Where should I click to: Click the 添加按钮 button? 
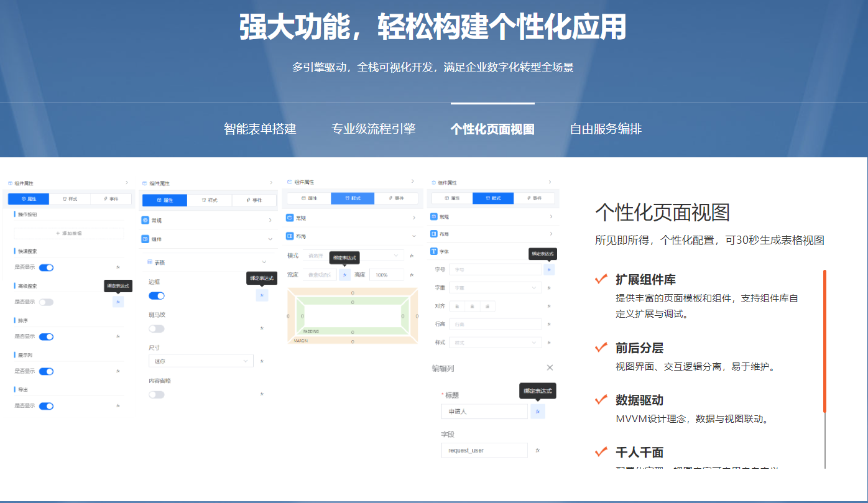[x=68, y=233]
